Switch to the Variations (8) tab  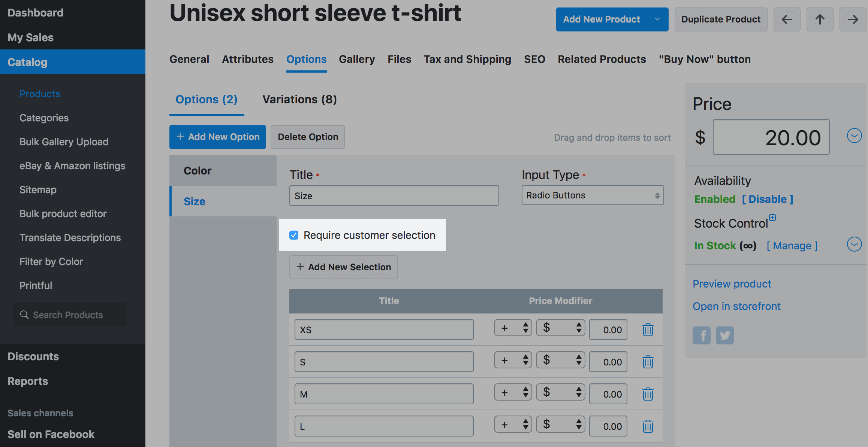point(299,100)
